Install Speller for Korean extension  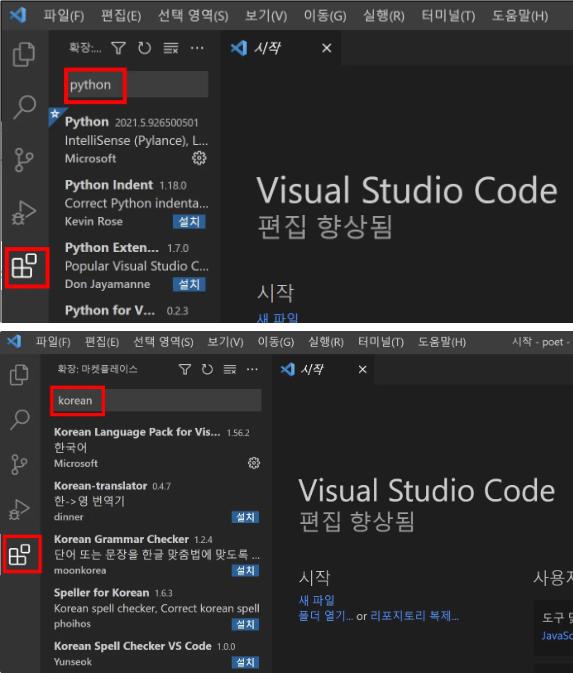[x=246, y=624]
